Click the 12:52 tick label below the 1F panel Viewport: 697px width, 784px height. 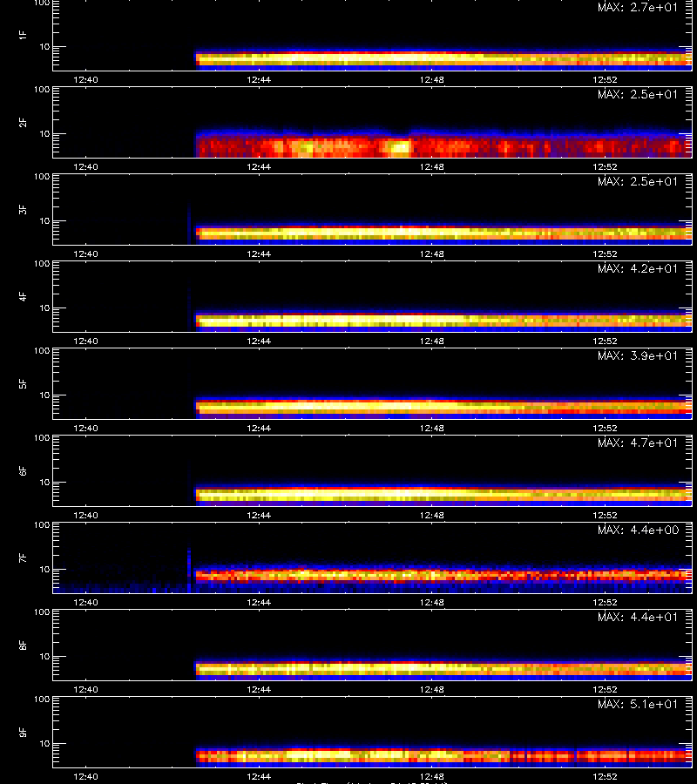[605, 79]
